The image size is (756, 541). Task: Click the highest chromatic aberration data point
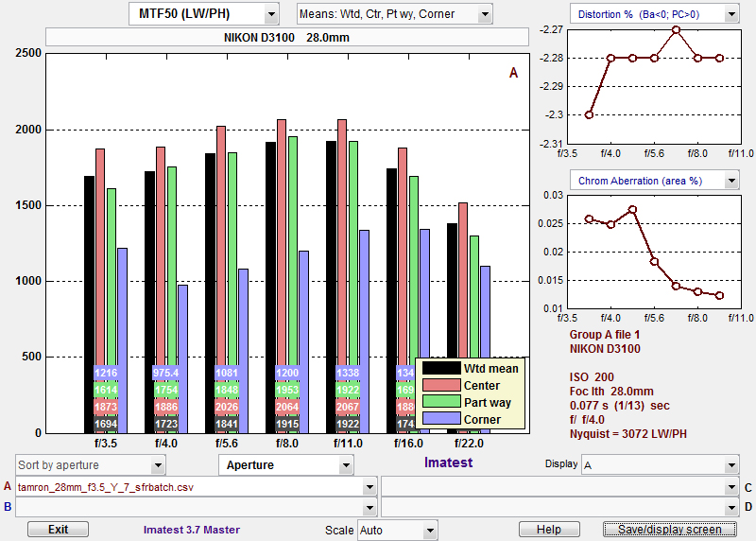tap(632, 210)
